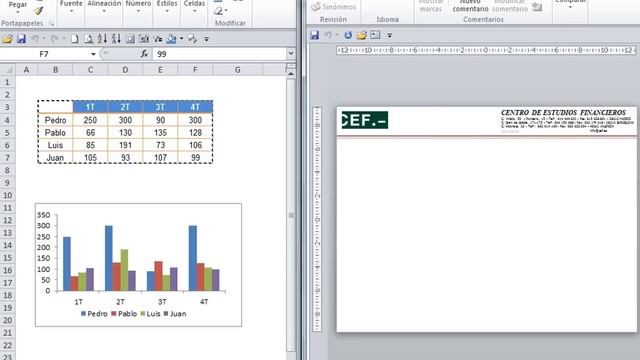Open the Portapapeles dialog launcher
This screenshot has height=360, width=640.
coord(51,24)
